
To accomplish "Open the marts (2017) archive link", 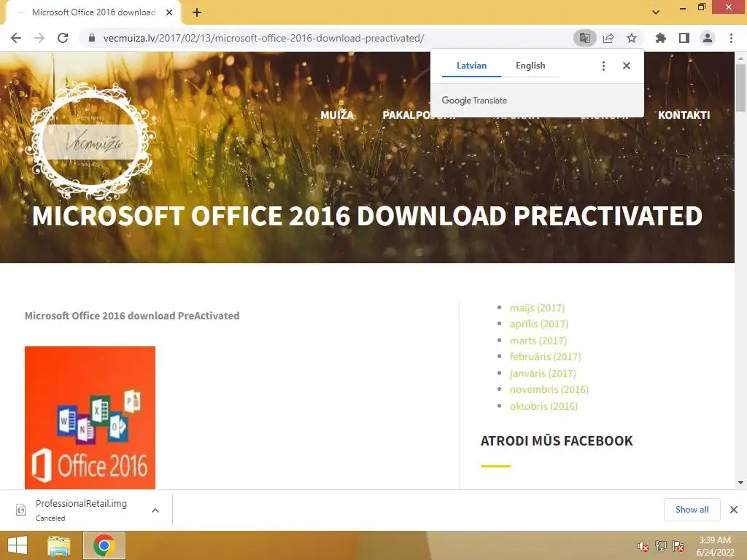I will tap(538, 341).
